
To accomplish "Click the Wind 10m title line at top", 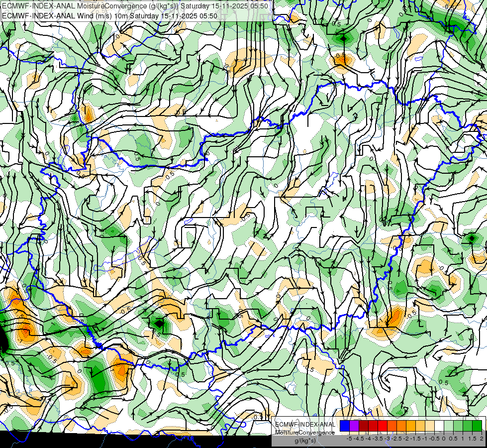I will pyautogui.click(x=109, y=16).
